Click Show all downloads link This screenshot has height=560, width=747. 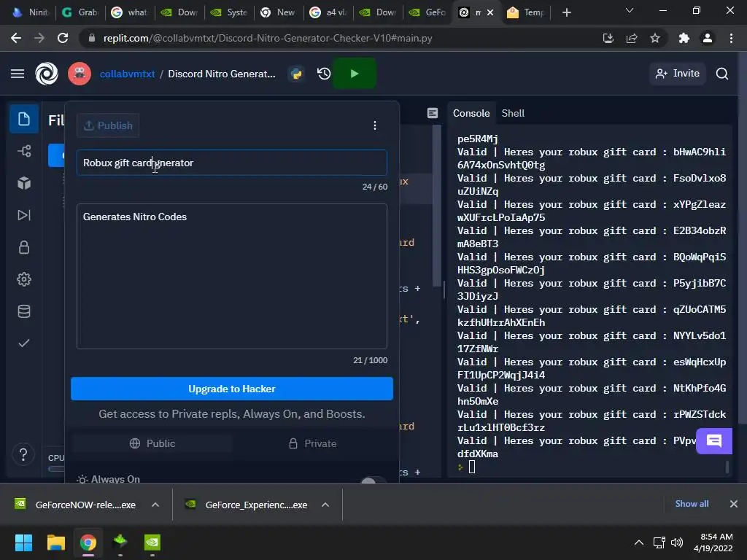(692, 504)
